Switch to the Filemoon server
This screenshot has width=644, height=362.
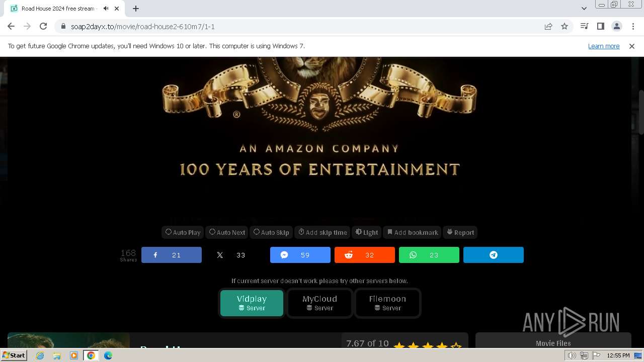click(387, 303)
